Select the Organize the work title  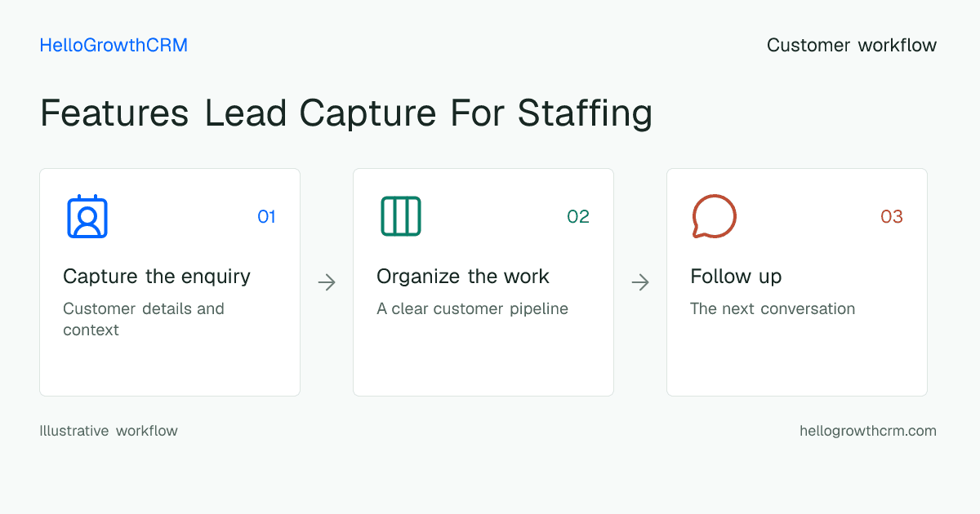463,277
